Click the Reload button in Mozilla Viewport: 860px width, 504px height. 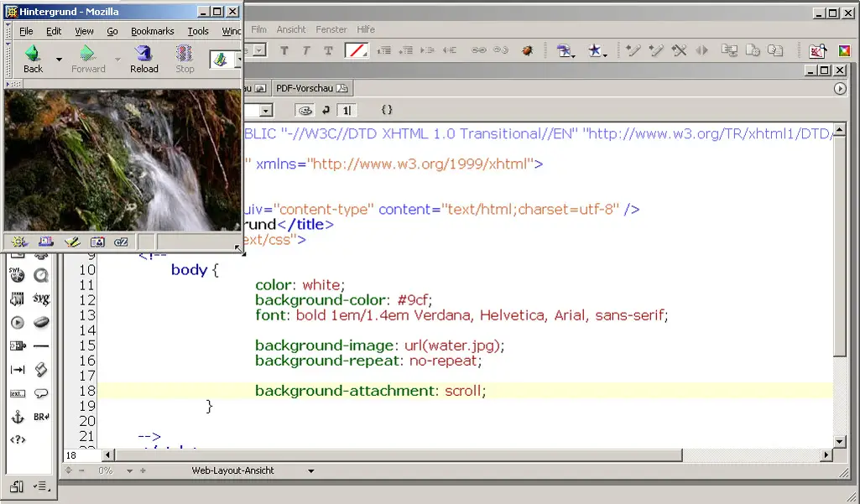143,59
